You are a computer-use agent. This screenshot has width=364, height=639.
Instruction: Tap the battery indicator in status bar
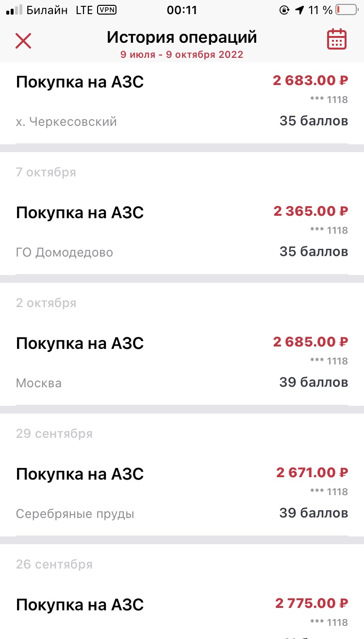point(345,10)
